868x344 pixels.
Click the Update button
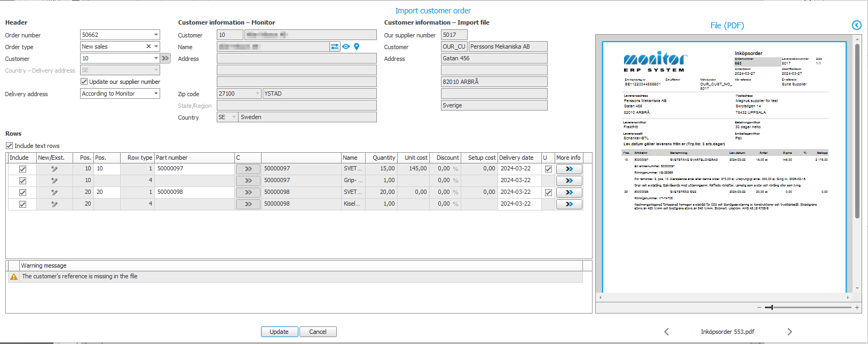click(279, 332)
